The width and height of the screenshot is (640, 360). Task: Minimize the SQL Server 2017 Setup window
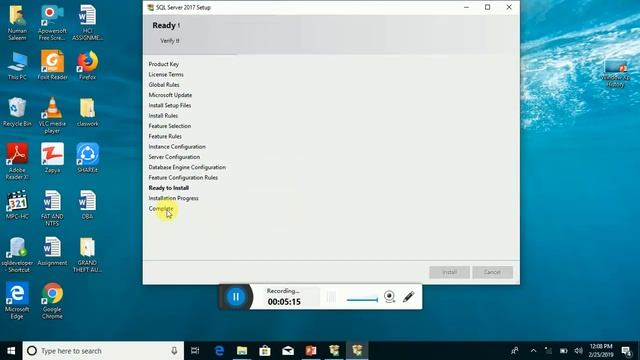click(x=467, y=7)
